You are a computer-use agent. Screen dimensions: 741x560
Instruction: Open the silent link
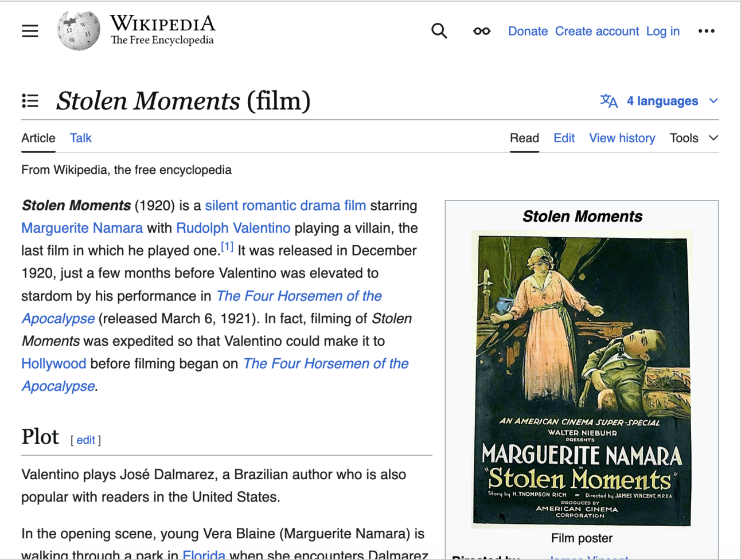click(x=221, y=206)
